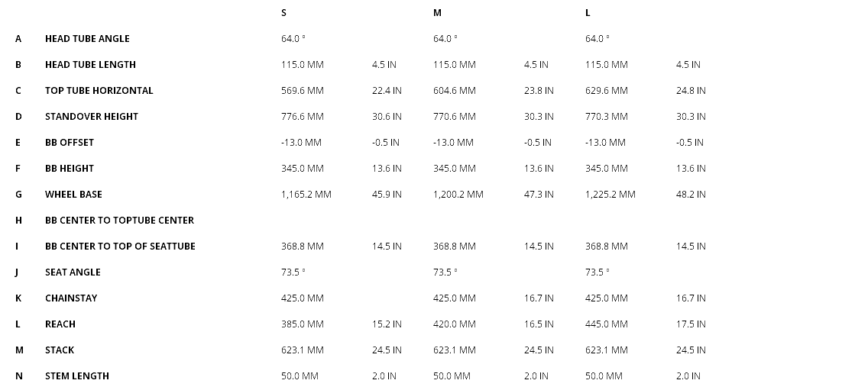The image size is (868, 390).
Task: Select the HEAD TUBE ANGLE row label
Action: point(87,39)
